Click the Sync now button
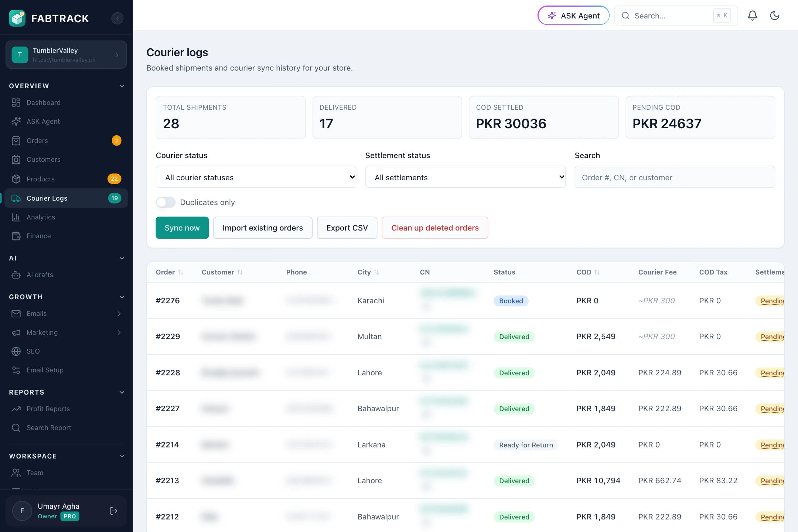The height and width of the screenshot is (532, 798). 182,228
